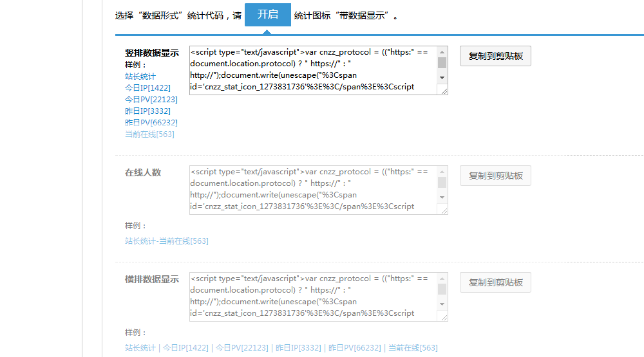Image resolution: width=644 pixels, height=357 pixels.
Task: Open the 站长统计-当前在线[563] sample link
Action: pos(166,241)
